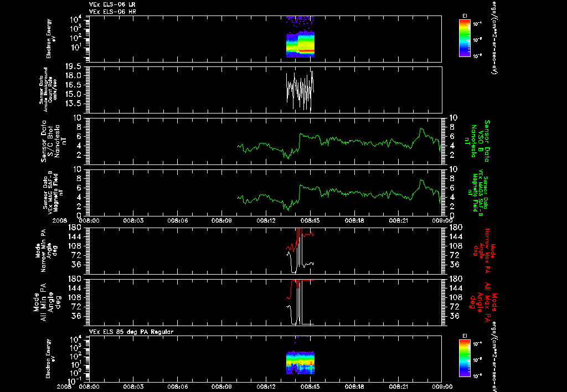Click the 'Anode Background Count Rate' axis label
This screenshot has width=567, height=392.
coord(48,90)
